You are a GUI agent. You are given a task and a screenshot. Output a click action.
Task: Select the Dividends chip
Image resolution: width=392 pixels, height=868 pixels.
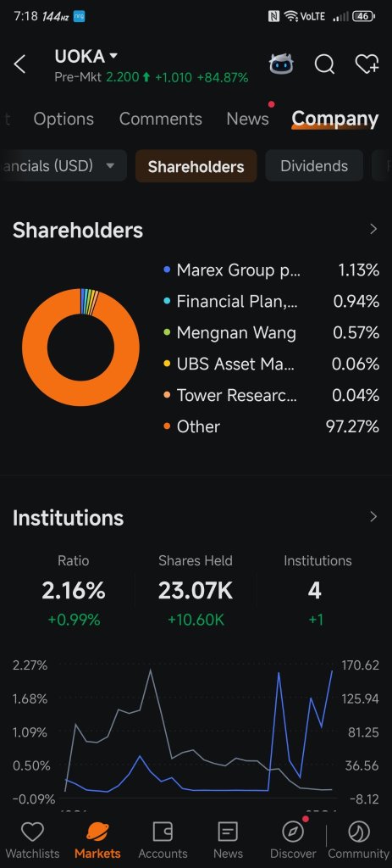(x=314, y=166)
